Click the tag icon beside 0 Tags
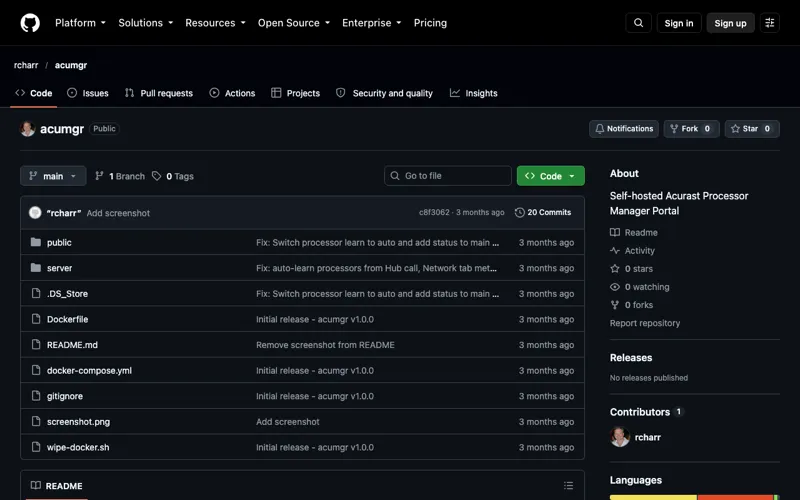 click(157, 176)
